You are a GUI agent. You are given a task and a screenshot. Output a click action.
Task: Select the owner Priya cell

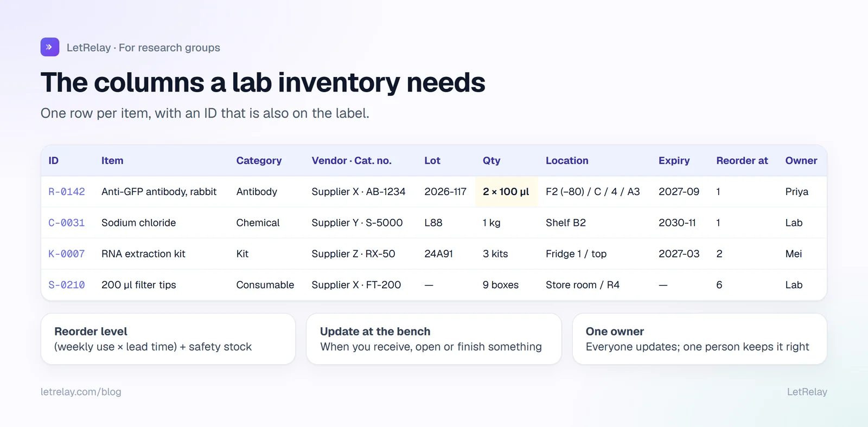click(x=797, y=192)
